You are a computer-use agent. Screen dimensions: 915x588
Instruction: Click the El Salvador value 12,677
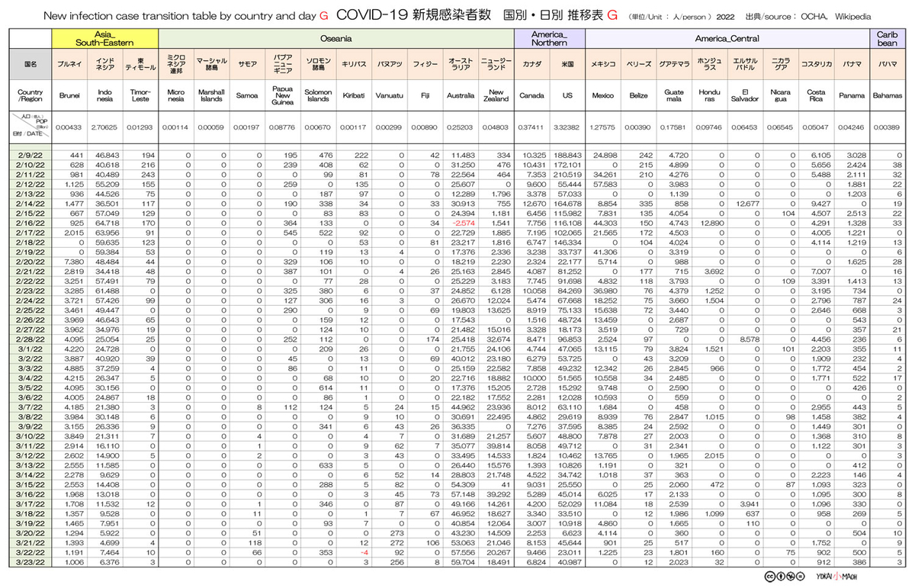point(748,204)
